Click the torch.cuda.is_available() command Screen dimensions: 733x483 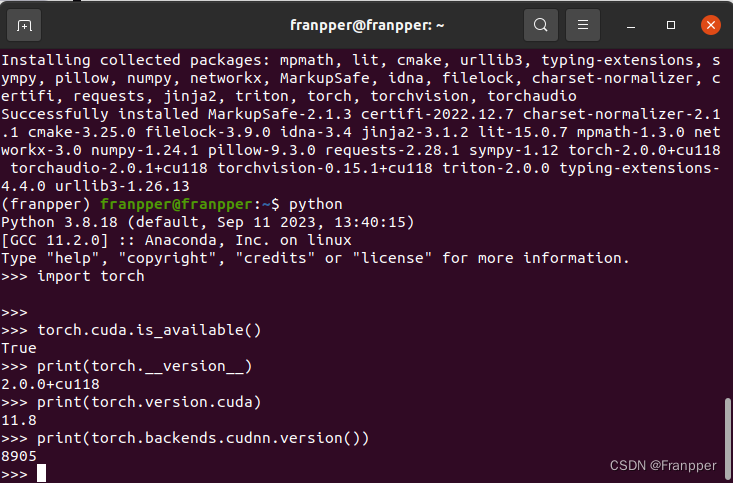[x=148, y=330]
